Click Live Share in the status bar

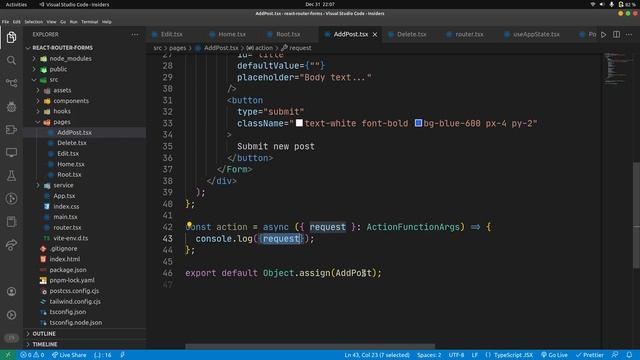coord(69,355)
